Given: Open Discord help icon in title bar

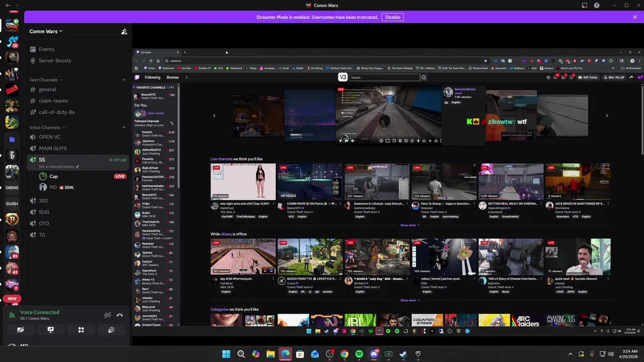Looking at the screenshot, I should [597, 6].
